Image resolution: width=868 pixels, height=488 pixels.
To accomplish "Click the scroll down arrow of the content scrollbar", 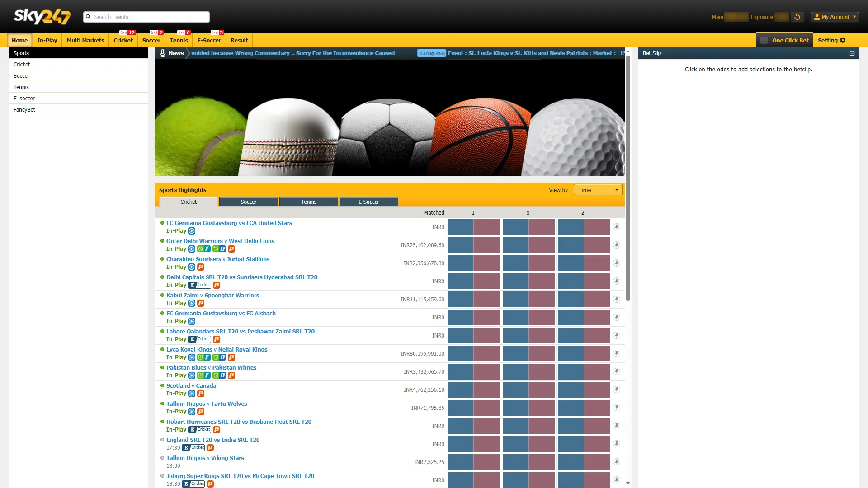I will (628, 483).
